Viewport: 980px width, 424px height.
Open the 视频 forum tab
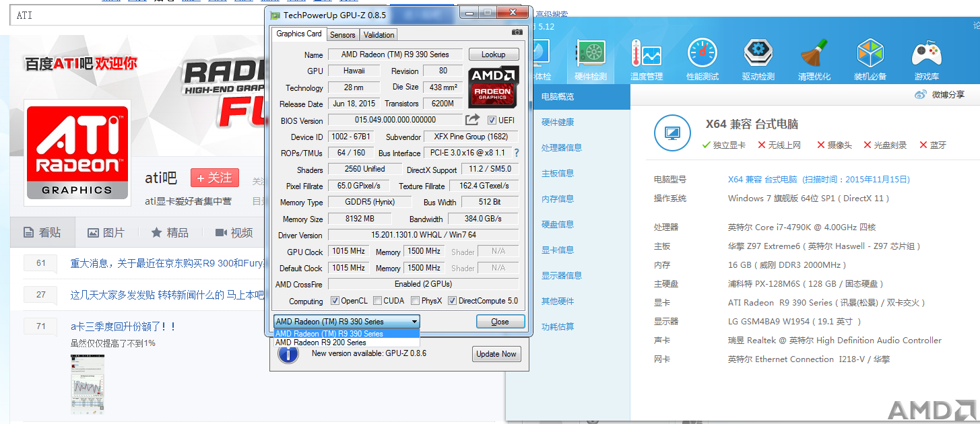(x=234, y=232)
